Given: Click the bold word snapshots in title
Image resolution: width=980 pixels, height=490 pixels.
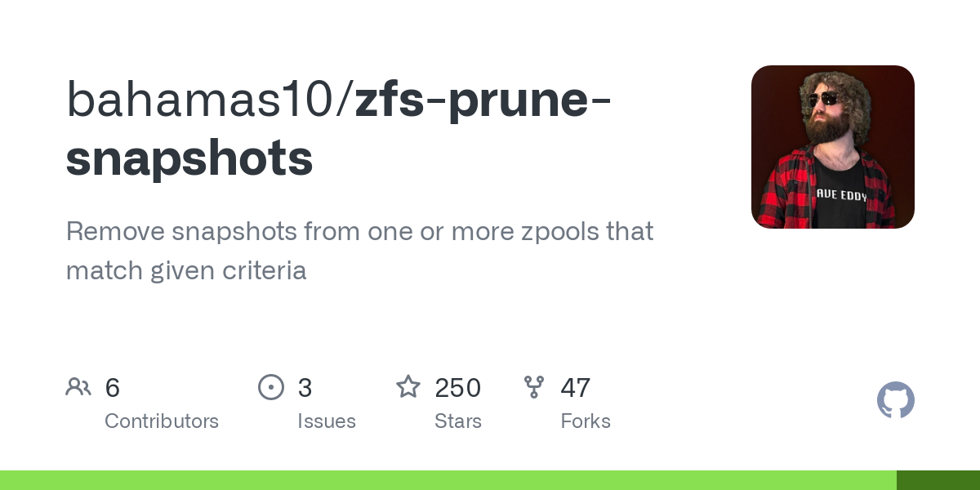Looking at the screenshot, I should [x=189, y=157].
